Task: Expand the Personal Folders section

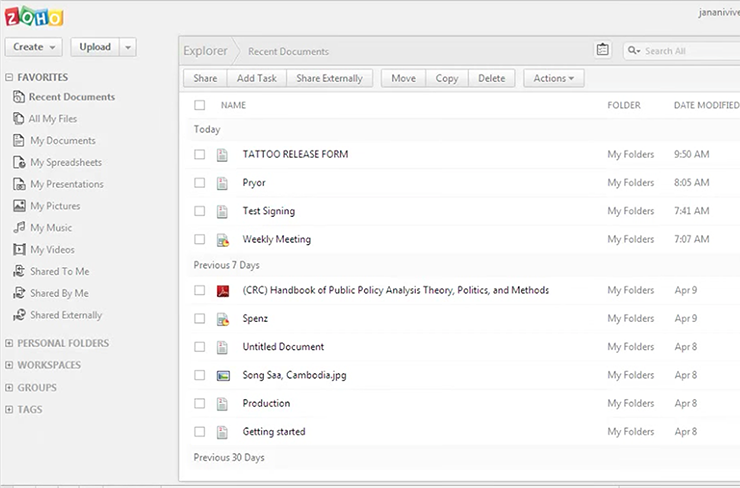Action: pos(10,343)
